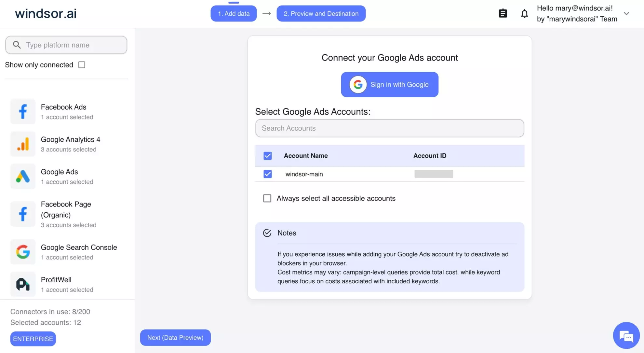Go to Preview and Destination step

[x=321, y=13]
